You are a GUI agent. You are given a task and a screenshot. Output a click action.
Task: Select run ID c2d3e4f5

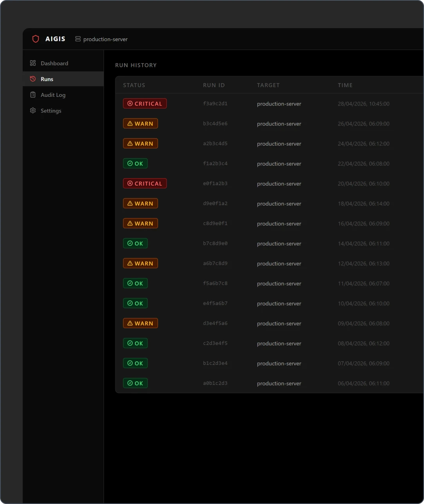tap(215, 343)
